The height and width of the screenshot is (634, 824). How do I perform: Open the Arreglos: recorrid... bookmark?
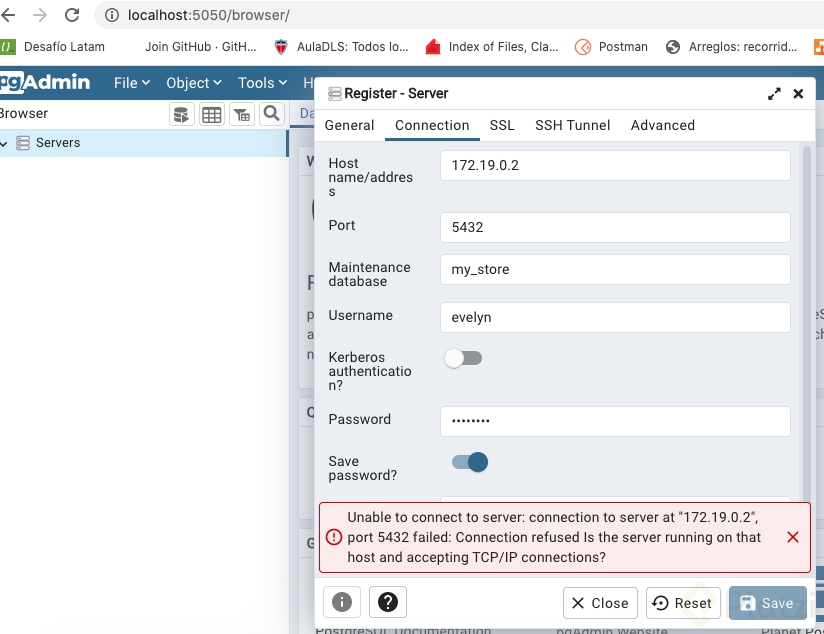732,47
